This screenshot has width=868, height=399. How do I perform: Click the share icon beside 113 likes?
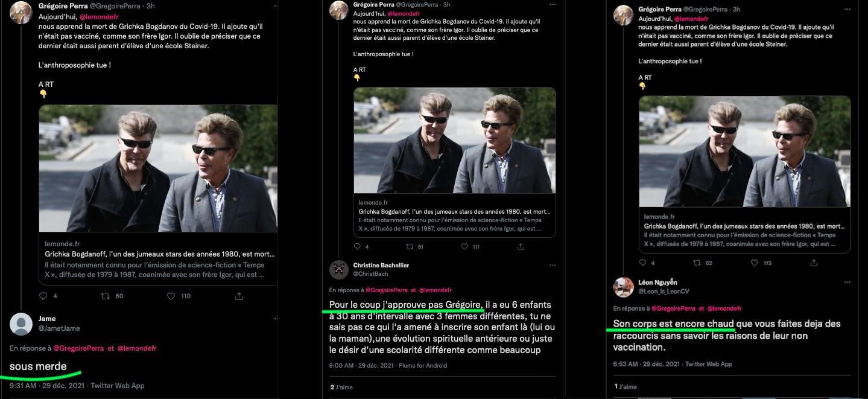(x=814, y=263)
